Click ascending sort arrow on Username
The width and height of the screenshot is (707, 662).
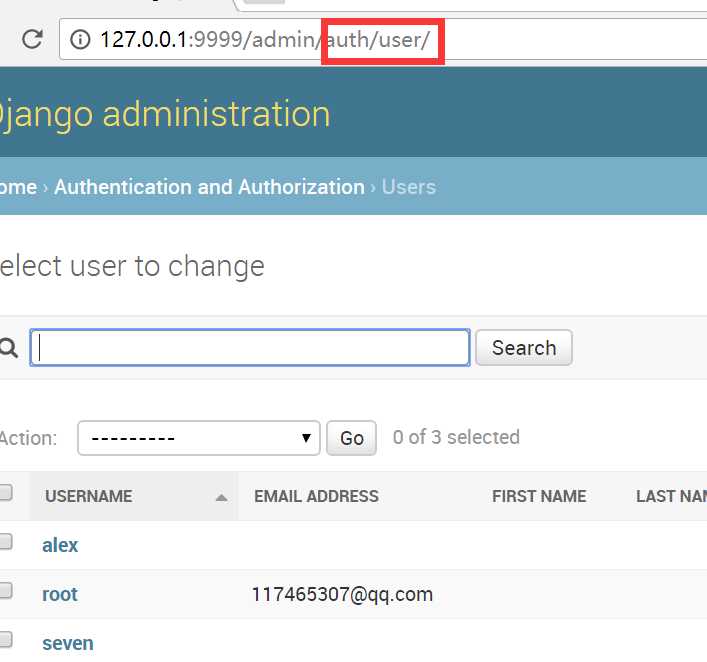[x=221, y=498]
